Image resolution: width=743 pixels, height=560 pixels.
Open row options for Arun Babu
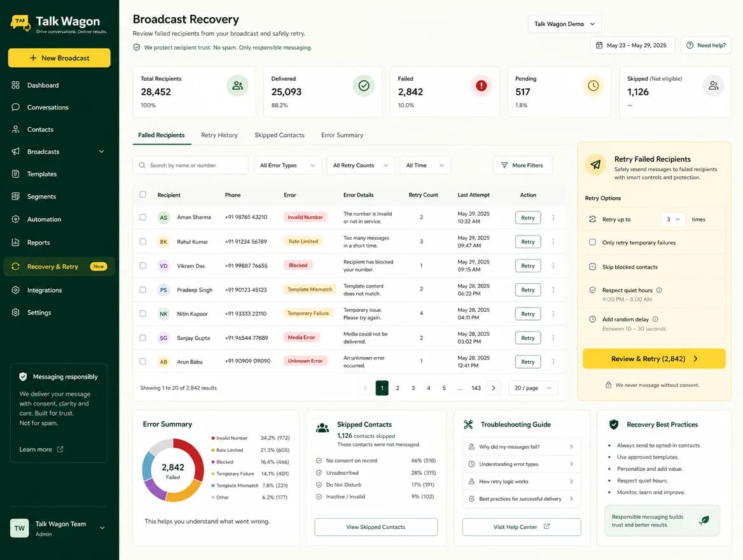click(x=553, y=361)
